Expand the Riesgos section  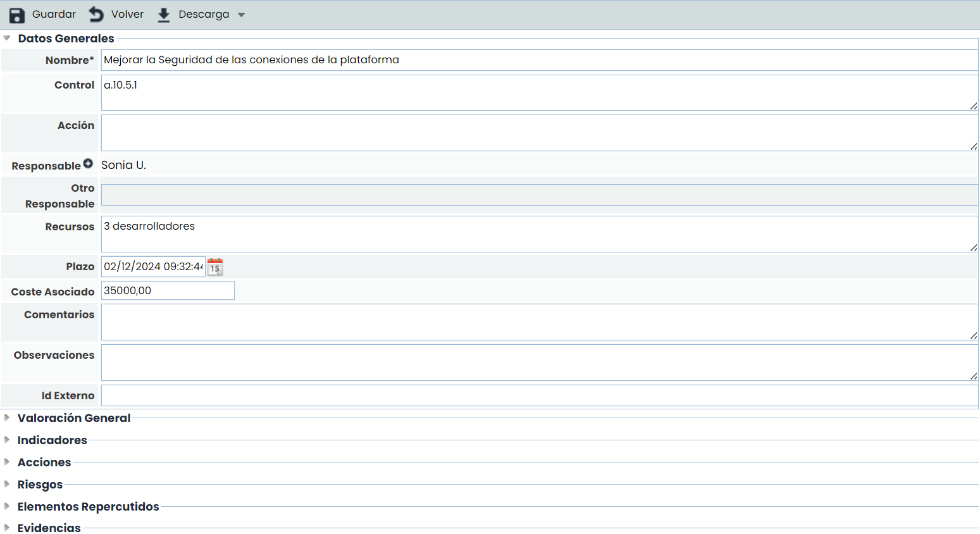[x=7, y=484]
